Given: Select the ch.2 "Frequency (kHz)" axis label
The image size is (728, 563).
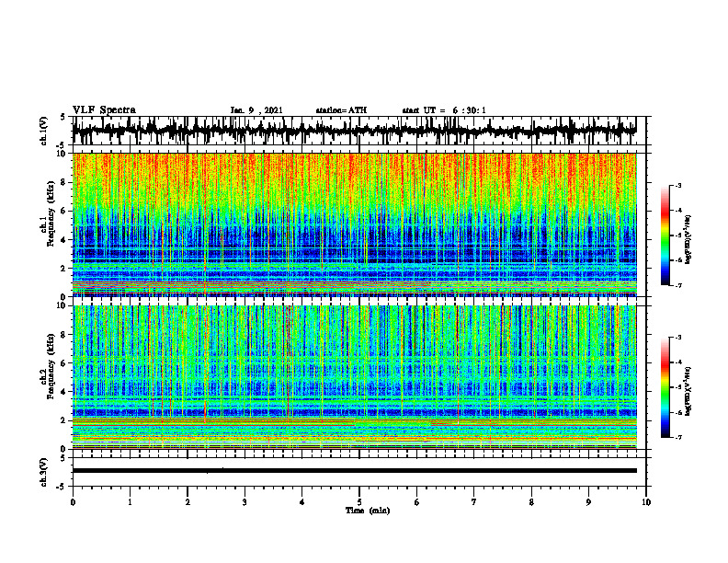Looking at the screenshot, I should pos(51,366).
